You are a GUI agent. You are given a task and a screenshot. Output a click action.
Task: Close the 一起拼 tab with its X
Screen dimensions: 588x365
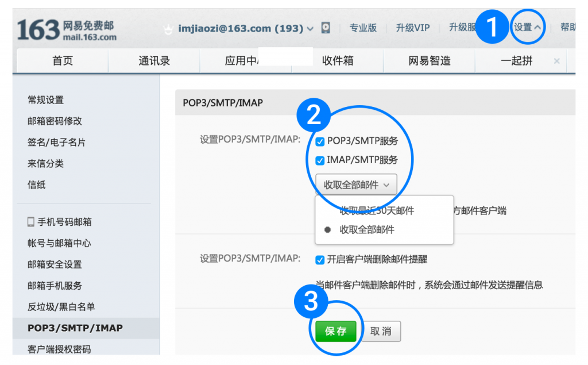556,61
